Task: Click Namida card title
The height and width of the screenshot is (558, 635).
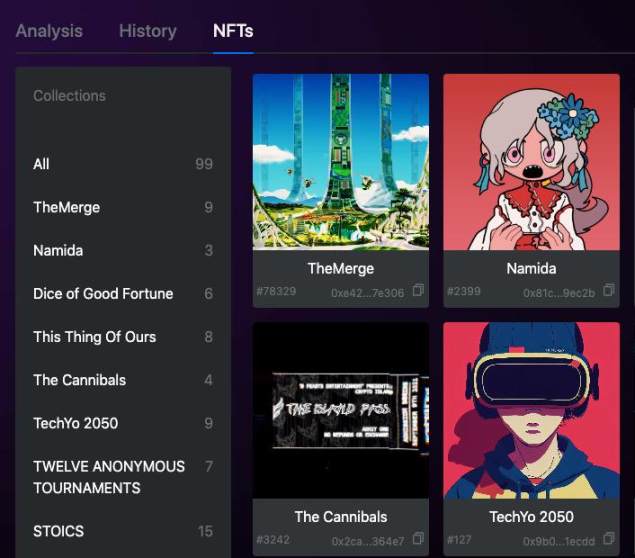Action: [531, 268]
